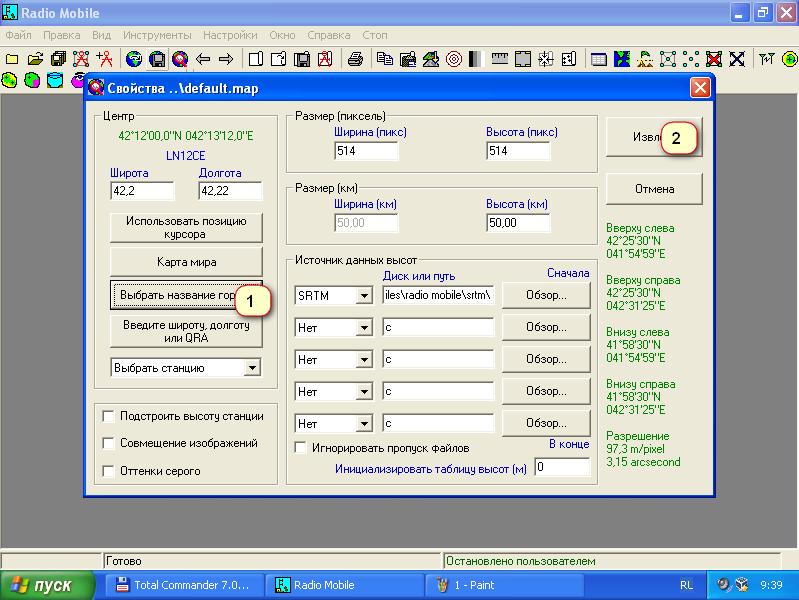Click the 'Широта' latitude input field
The width and height of the screenshot is (799, 600).
point(141,191)
